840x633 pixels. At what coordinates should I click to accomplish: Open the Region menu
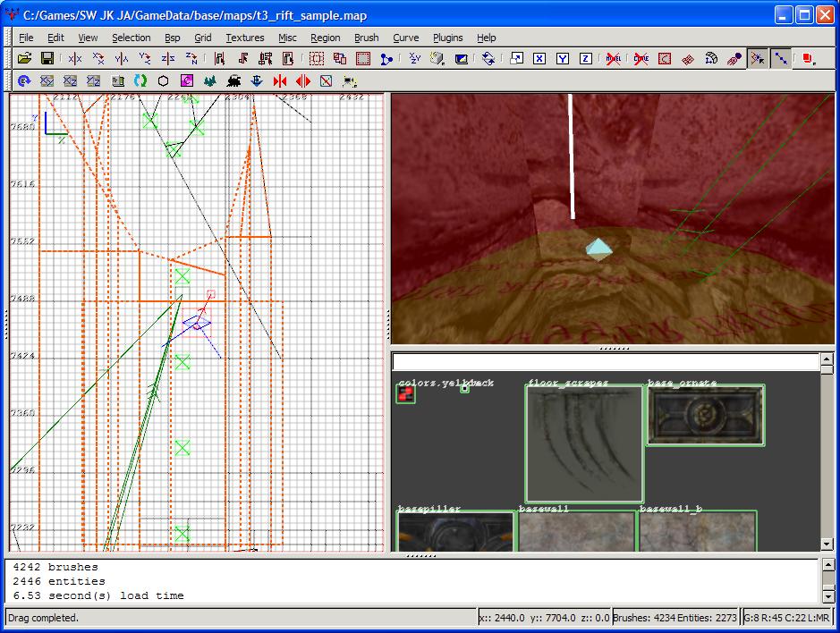pyautogui.click(x=326, y=38)
